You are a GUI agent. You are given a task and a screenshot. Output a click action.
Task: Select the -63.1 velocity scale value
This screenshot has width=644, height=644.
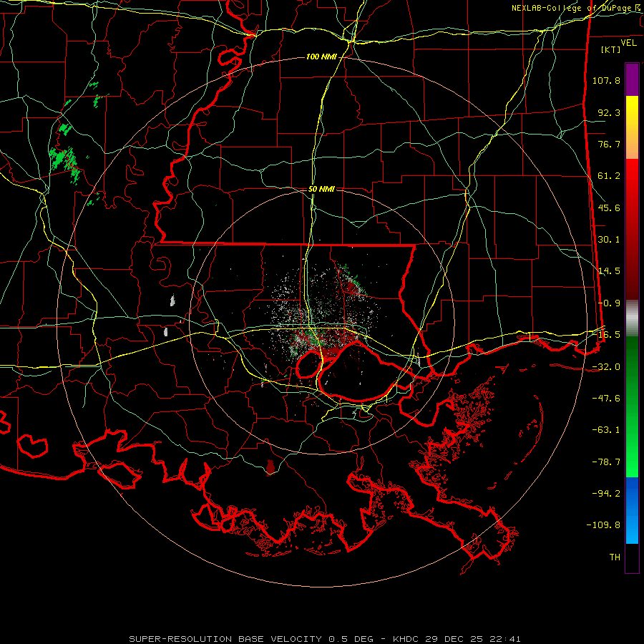[606, 430]
